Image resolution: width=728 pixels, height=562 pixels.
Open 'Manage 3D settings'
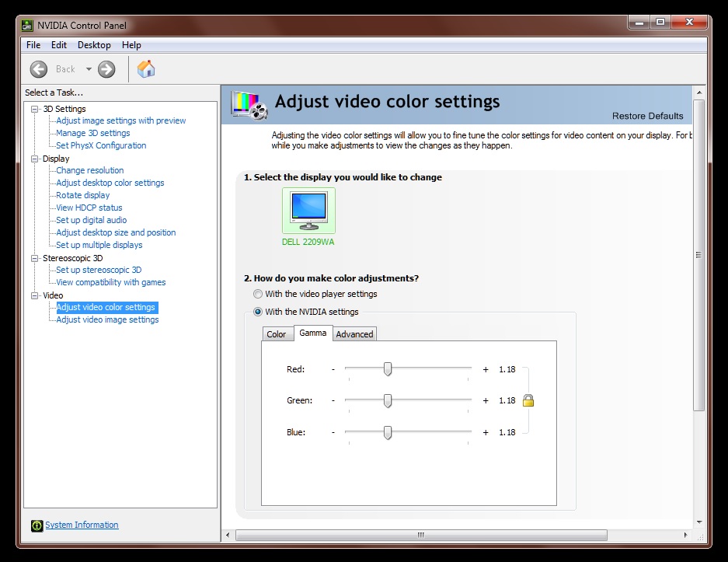[x=93, y=133]
